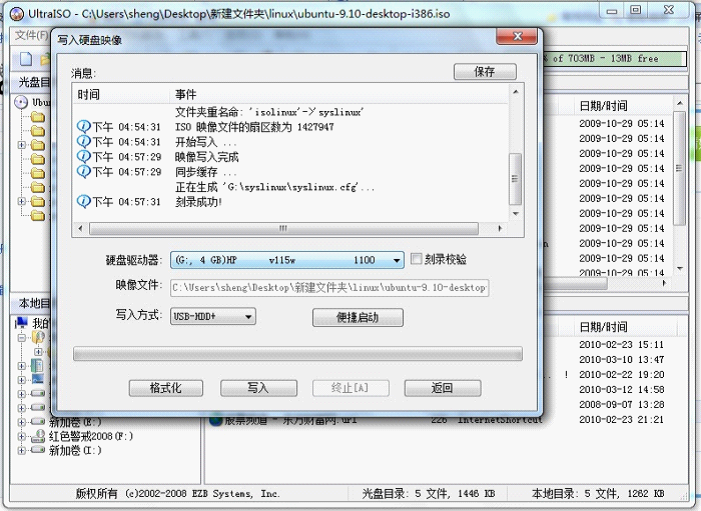Expand the 红色警戒2008 (F:) drive node
Image resolution: width=701 pixels, height=511 pixels.
(21, 436)
